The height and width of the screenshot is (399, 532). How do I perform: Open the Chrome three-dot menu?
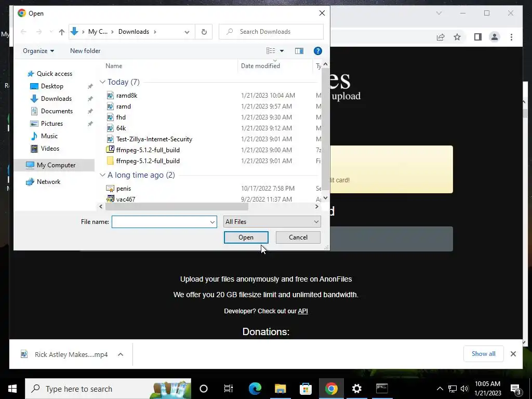coord(511,37)
